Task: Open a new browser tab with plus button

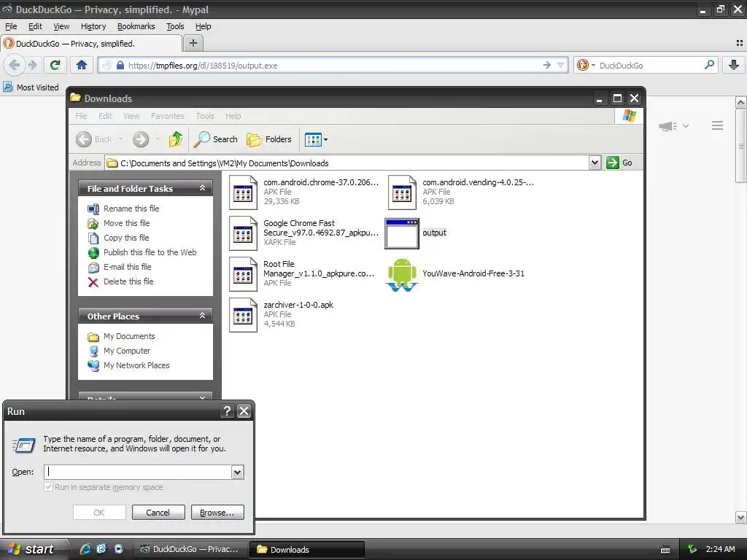Action: pyautogui.click(x=193, y=43)
